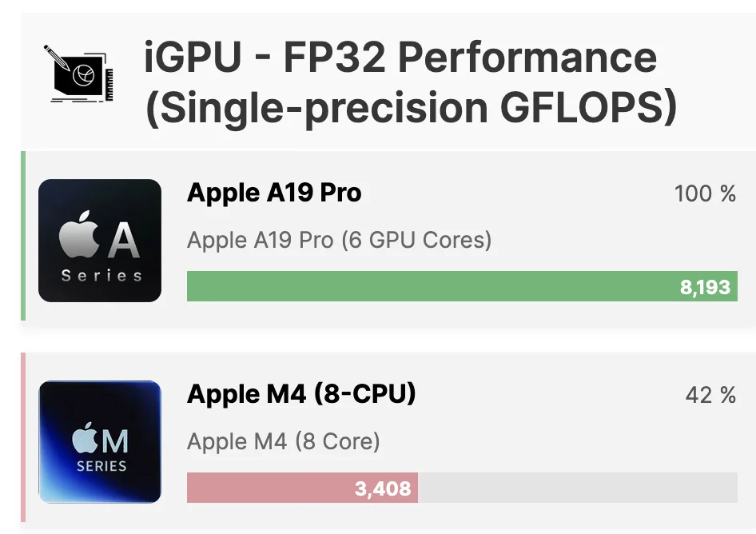Click the 42 % label
Screen dimensions: 756x534
(x=710, y=395)
